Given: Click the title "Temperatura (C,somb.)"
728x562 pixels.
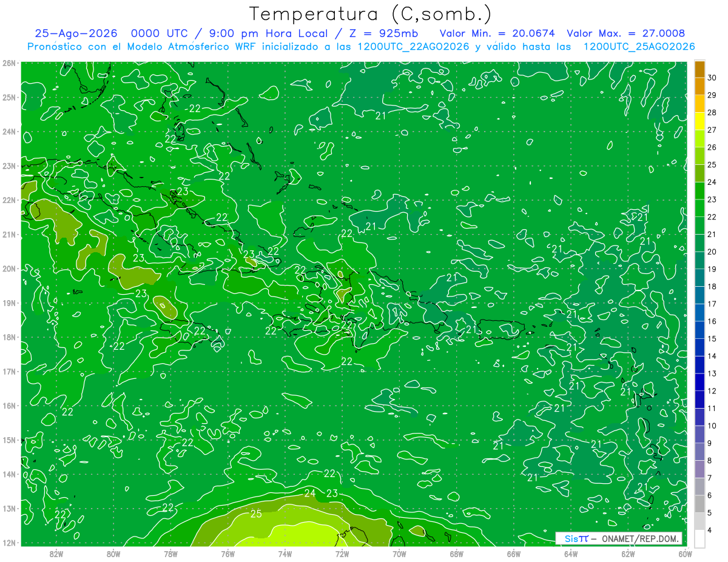Looking at the screenshot, I should (x=370, y=14).
